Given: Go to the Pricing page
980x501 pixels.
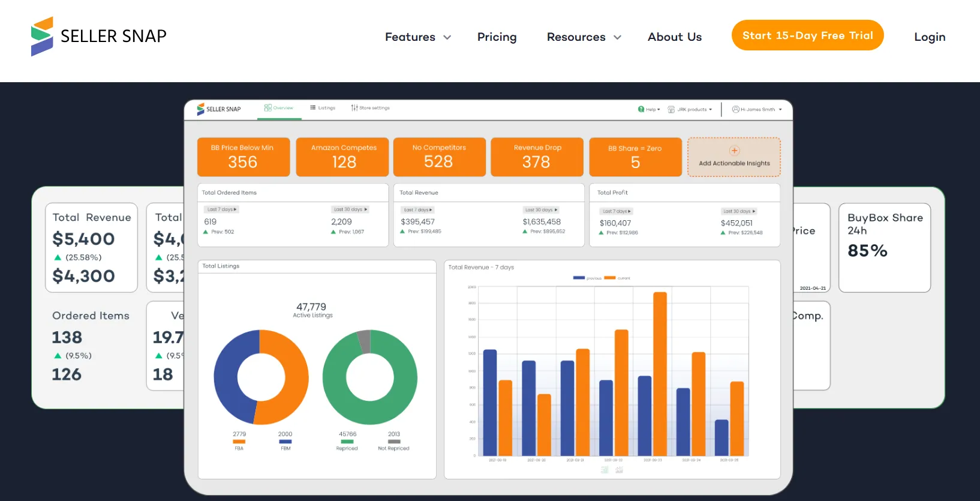Looking at the screenshot, I should coord(497,37).
